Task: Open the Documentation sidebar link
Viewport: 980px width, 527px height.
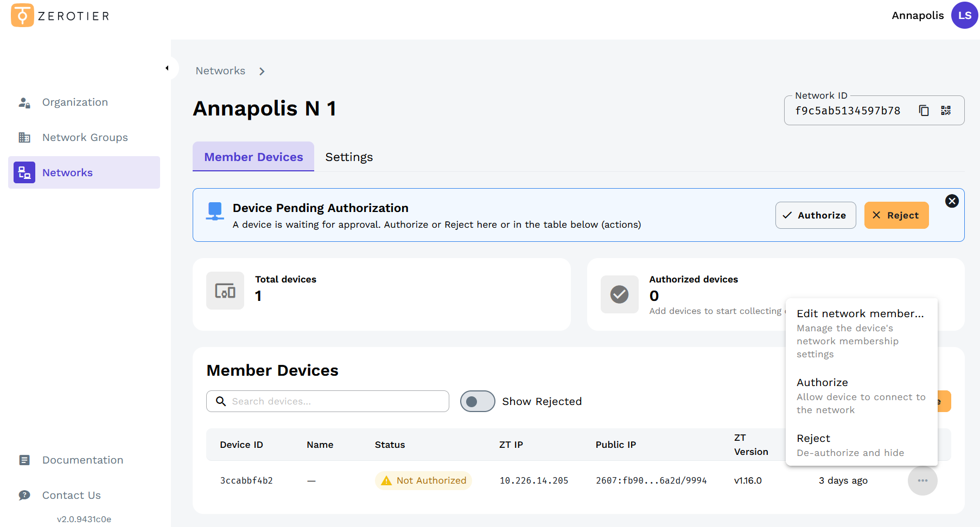Action: pos(82,460)
